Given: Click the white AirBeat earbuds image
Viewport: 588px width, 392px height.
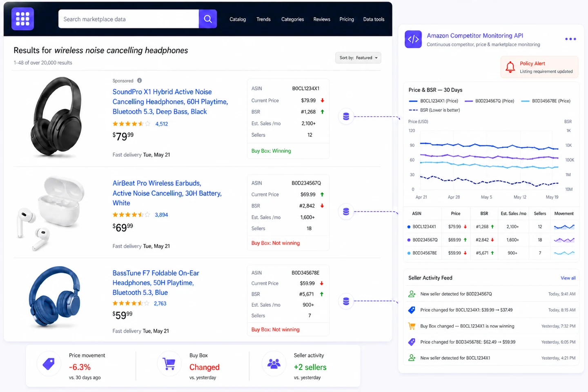Looking at the screenshot, I should click(51, 213).
